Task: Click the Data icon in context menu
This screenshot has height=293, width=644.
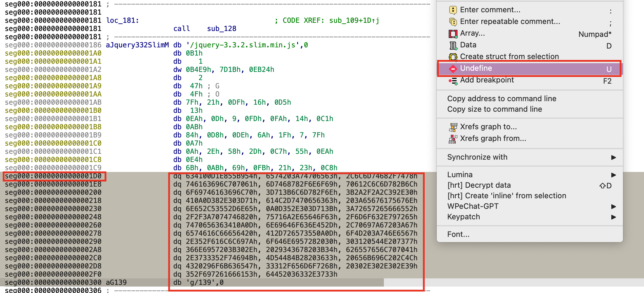Action: click(452, 45)
